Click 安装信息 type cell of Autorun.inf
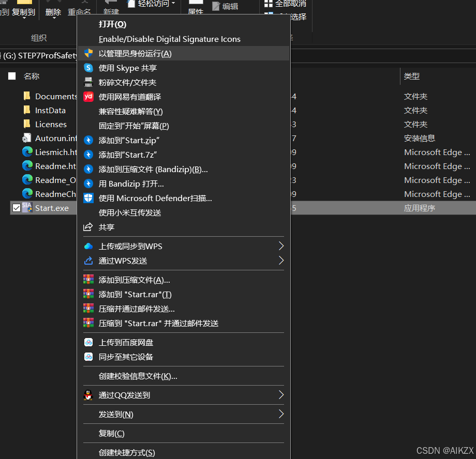 (420, 139)
